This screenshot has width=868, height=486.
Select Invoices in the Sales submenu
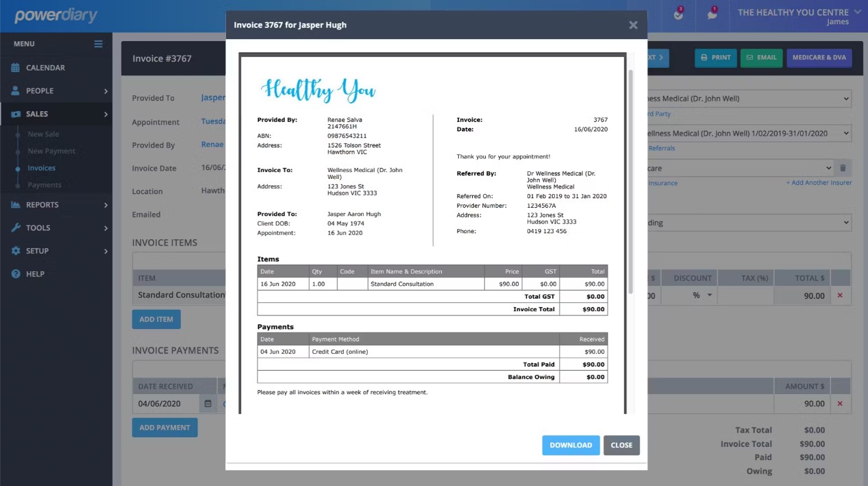click(x=41, y=168)
